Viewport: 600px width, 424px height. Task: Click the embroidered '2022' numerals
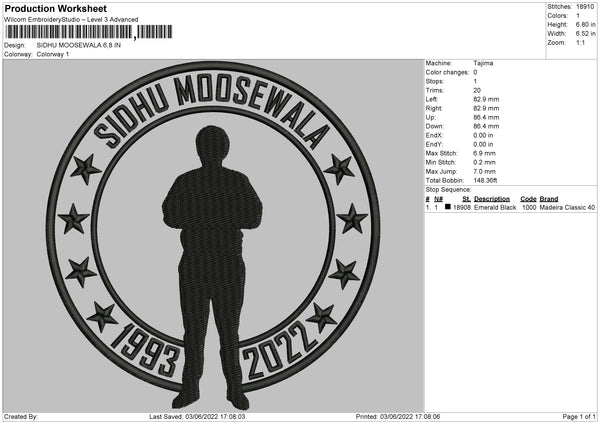(x=280, y=351)
